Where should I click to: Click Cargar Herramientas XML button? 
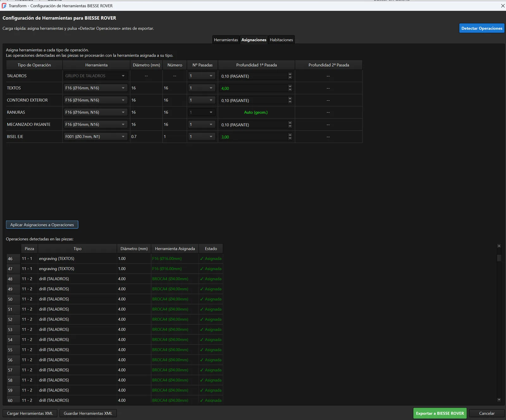pyautogui.click(x=30, y=413)
